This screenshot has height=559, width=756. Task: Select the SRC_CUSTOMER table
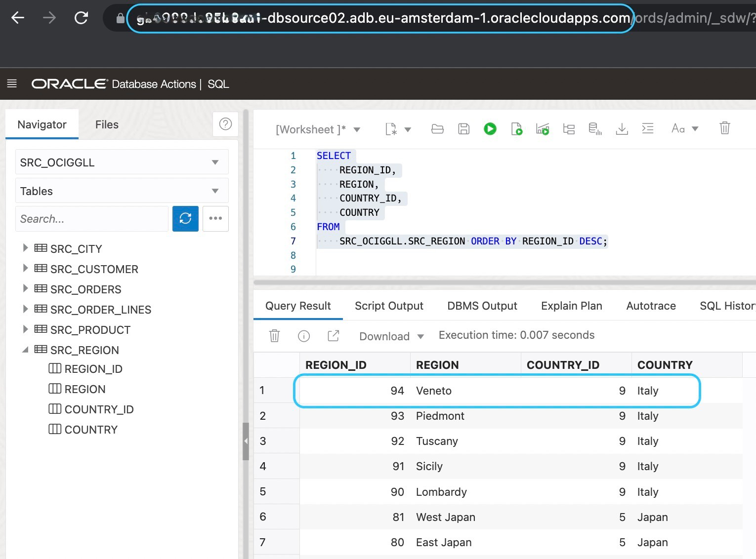94,269
